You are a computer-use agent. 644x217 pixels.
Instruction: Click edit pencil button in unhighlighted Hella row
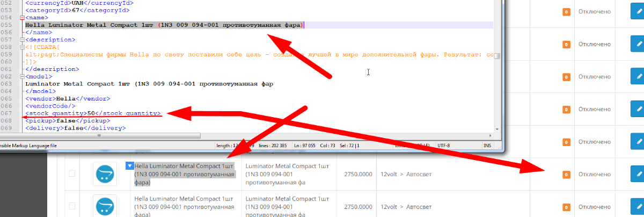point(638,207)
